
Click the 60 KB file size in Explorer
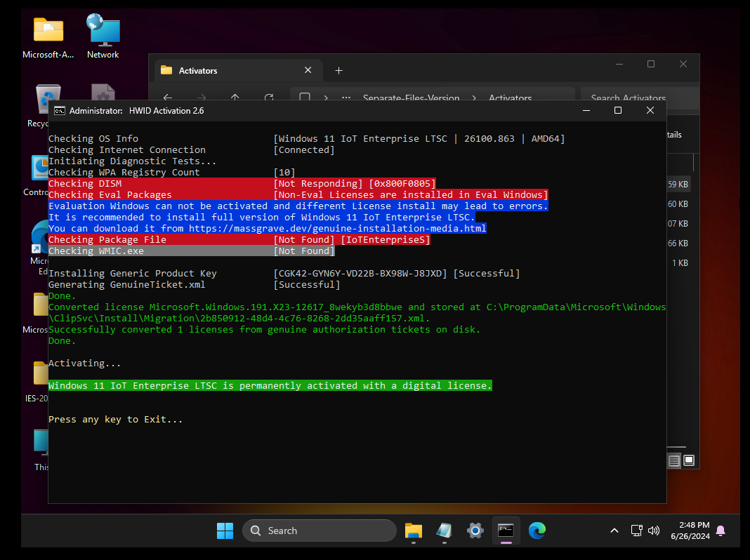(678, 204)
